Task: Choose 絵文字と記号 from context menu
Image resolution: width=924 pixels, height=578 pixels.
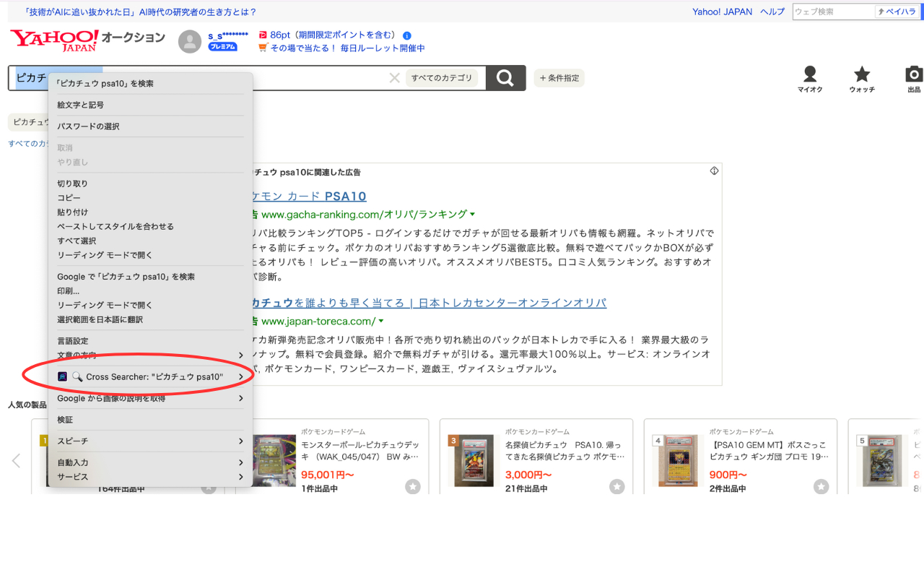Action: point(150,105)
